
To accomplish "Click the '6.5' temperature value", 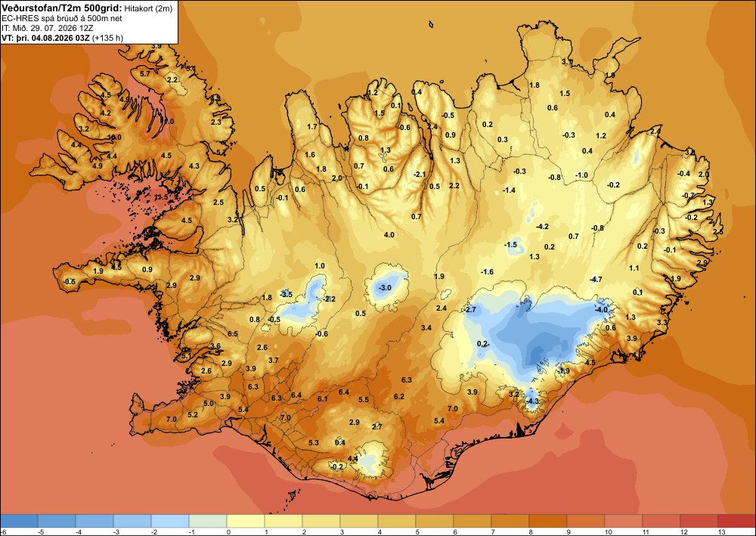I will [x=233, y=334].
